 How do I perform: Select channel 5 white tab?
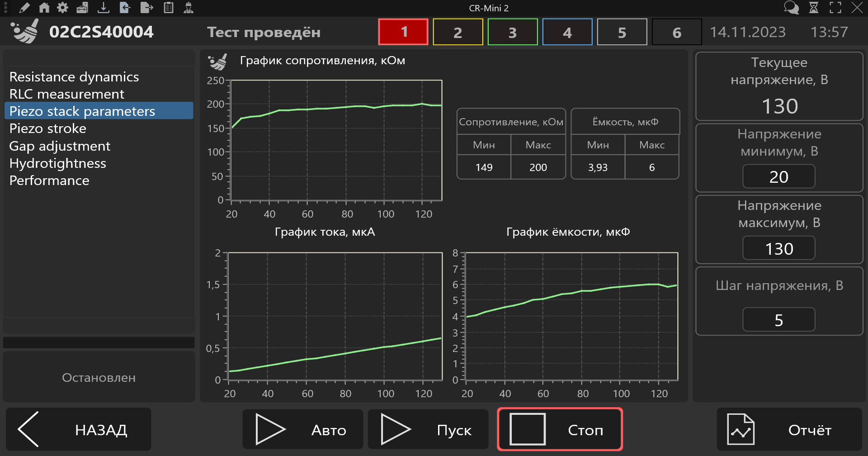coord(622,32)
